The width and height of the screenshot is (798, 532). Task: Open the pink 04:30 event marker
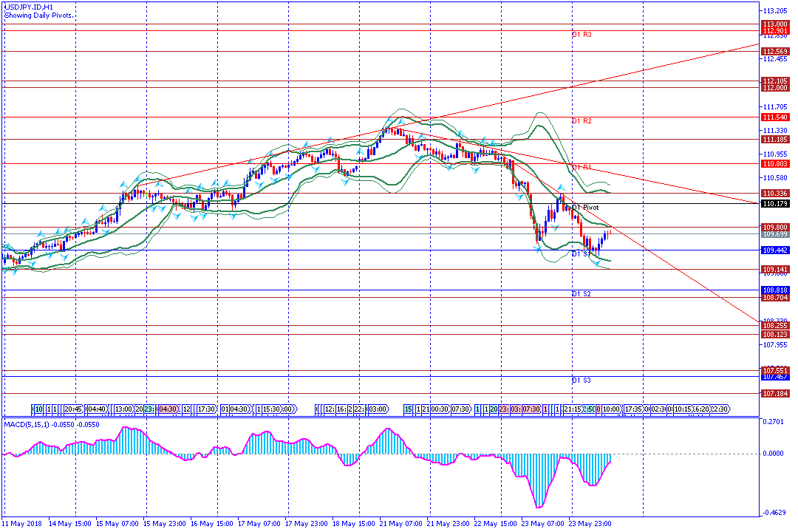click(168, 409)
